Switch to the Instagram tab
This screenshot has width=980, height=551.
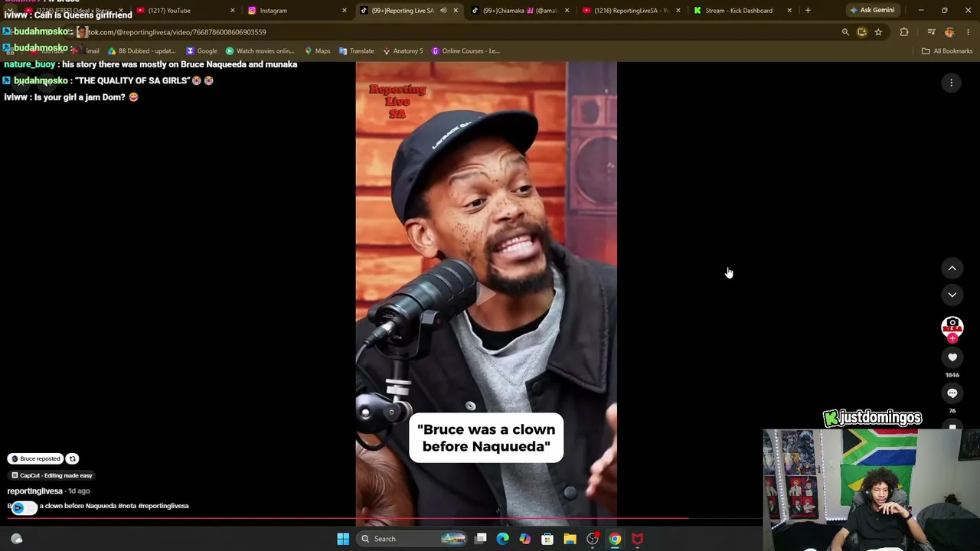[295, 10]
